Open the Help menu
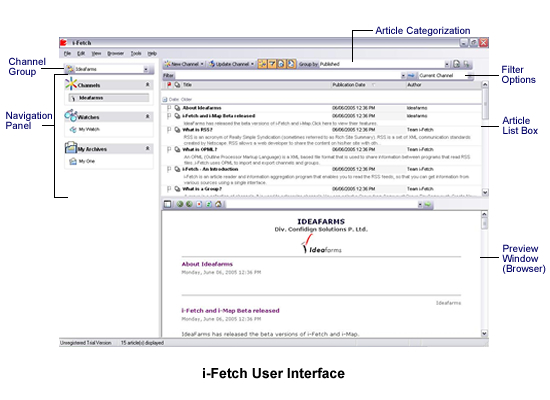The width and height of the screenshot is (550, 400). [152, 53]
